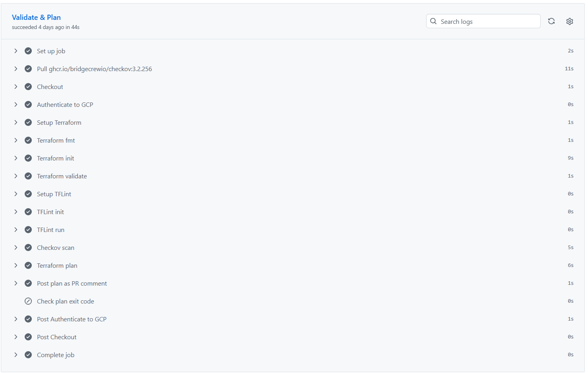Open the Validate & Plan job title link
Image resolution: width=588 pixels, height=373 pixels.
tap(36, 17)
